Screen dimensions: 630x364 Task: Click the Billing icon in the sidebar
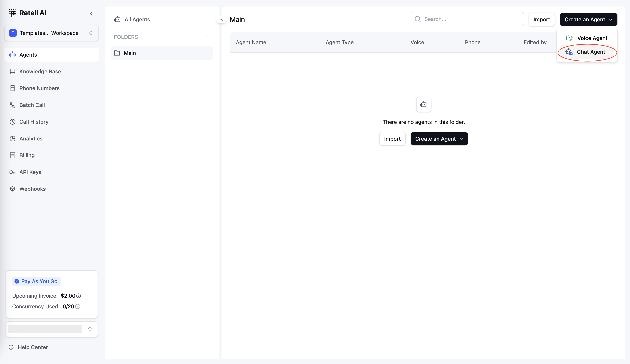coord(13,155)
